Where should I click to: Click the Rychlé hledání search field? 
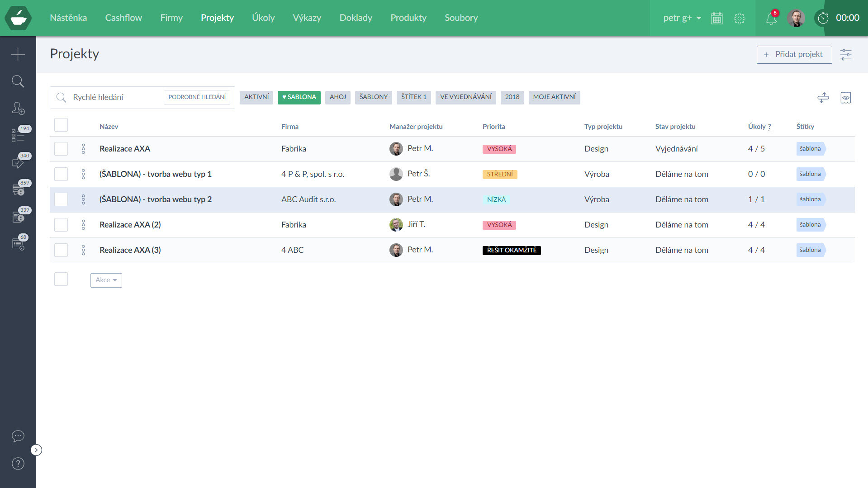(x=115, y=97)
